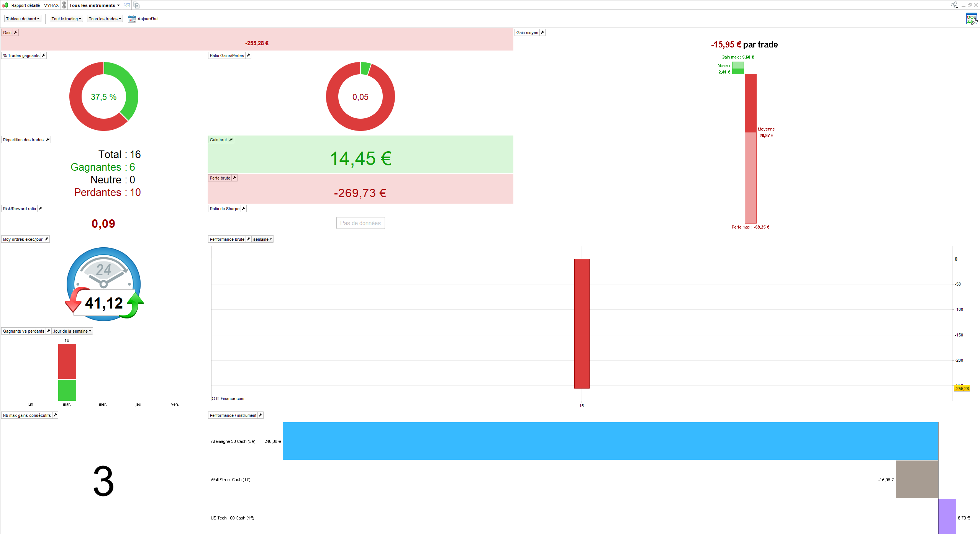Change the semaine period dropdown
The height and width of the screenshot is (534, 980).
(x=262, y=239)
